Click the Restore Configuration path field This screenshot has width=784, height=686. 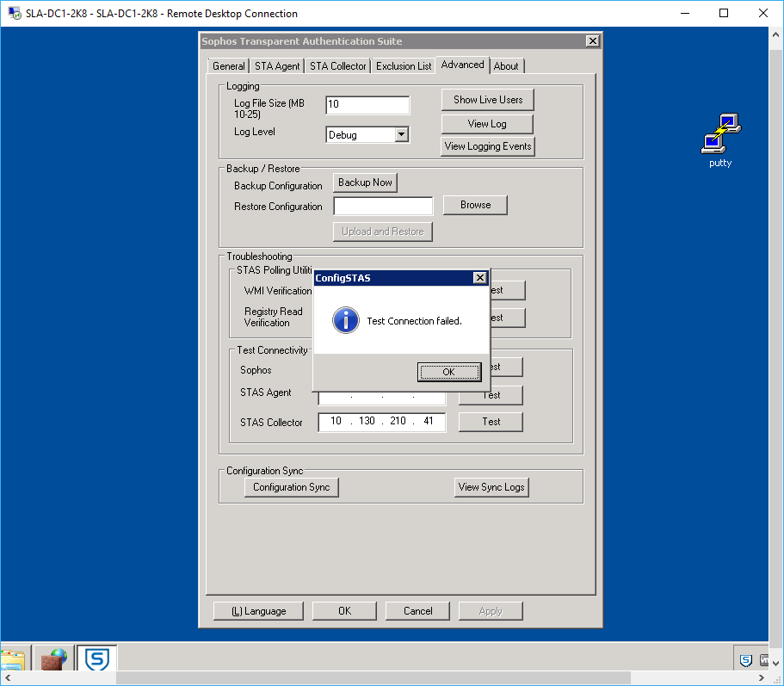pos(383,206)
